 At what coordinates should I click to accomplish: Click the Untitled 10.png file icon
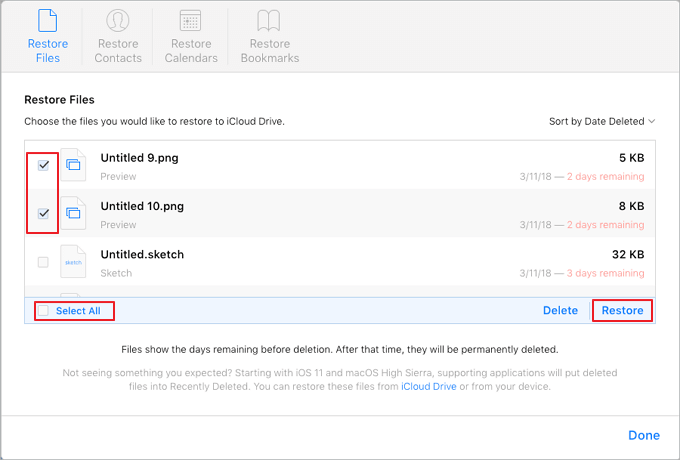tap(74, 213)
